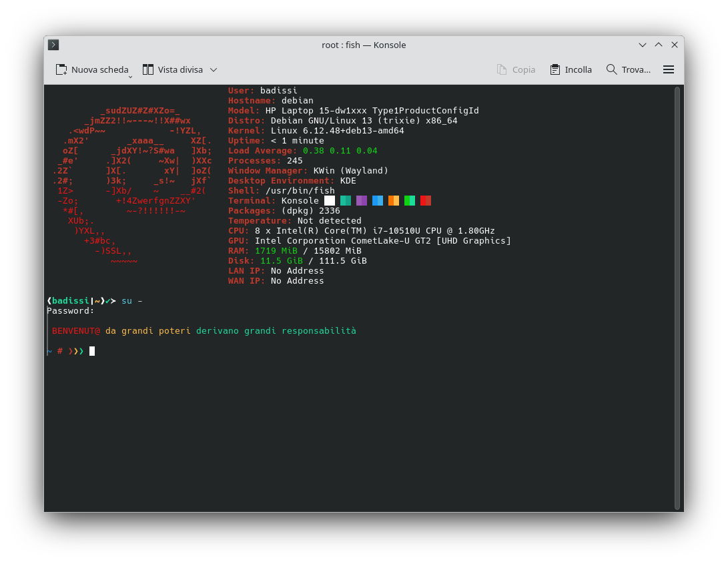Click the cursor at the root prompt

coord(92,351)
